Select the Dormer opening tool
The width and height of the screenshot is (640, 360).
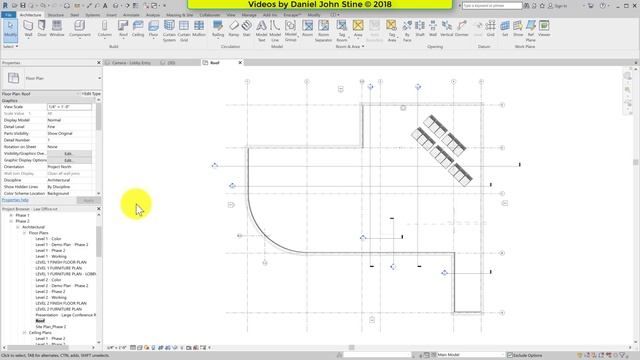click(462, 29)
